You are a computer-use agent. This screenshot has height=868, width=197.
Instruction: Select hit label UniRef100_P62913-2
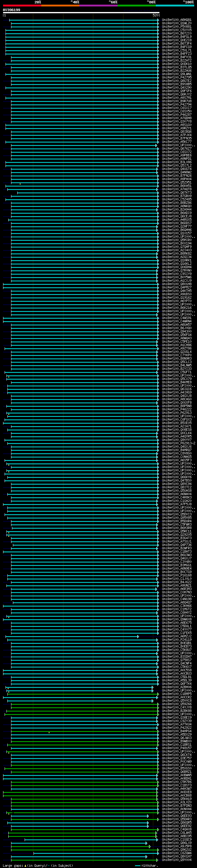pos(179,443)
